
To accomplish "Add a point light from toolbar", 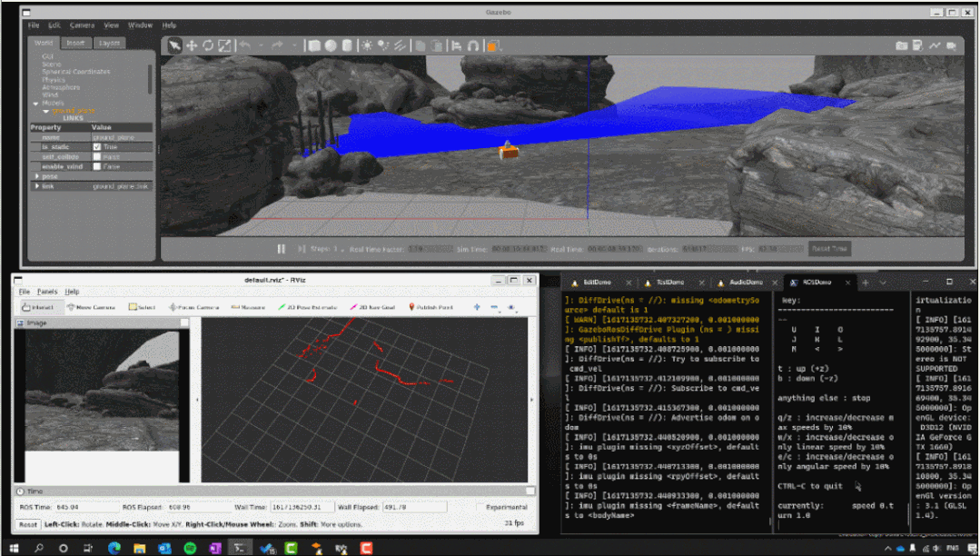I will (x=367, y=45).
